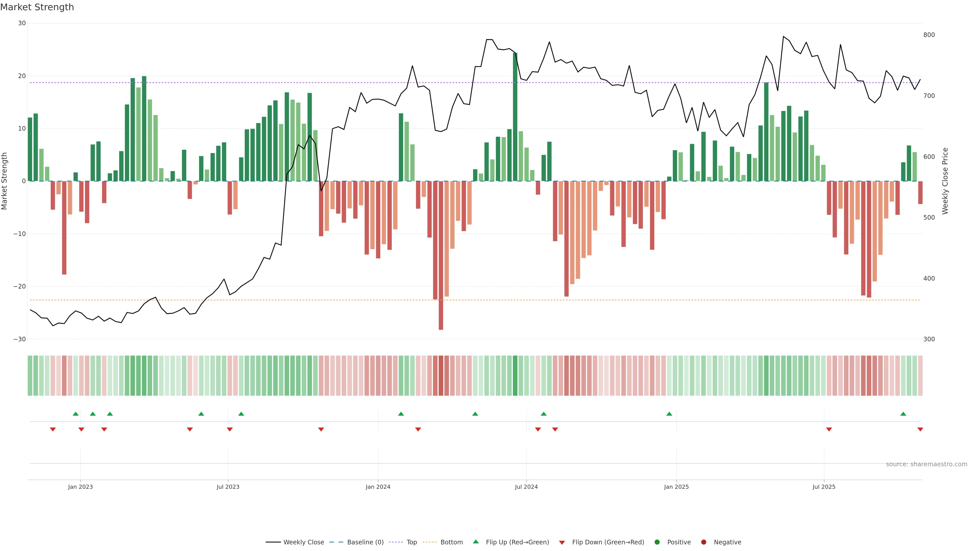Click the rightmost red flip-down marker
This screenshot has height=551, width=980.
[x=920, y=429]
